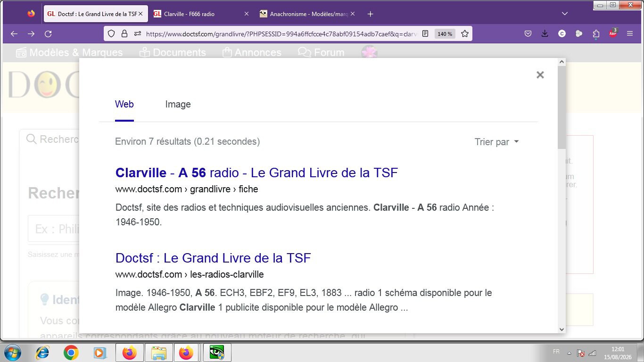Click the results overlay scrollbar thumb
This screenshot has width=644, height=362.
tap(561, 107)
